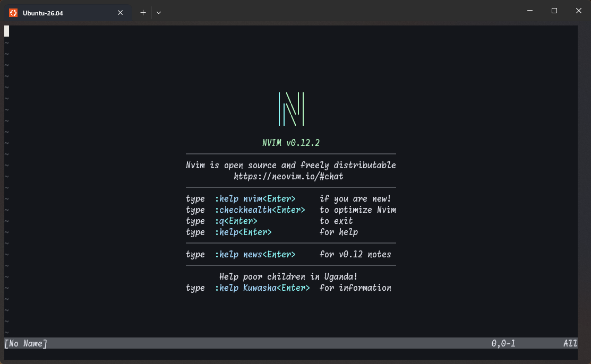The image size is (591, 364).
Task: Maximize the terminal window
Action: click(x=554, y=11)
